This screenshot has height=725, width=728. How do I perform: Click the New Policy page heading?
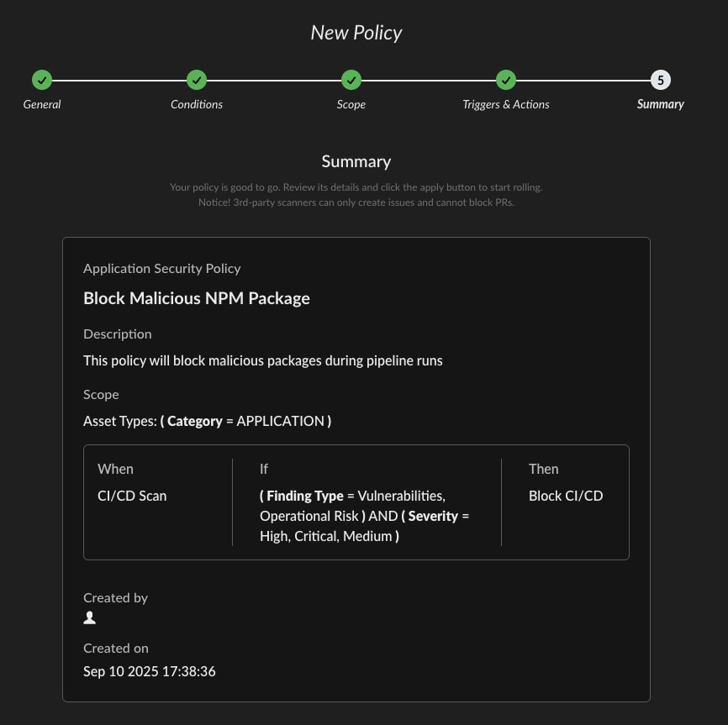pos(356,33)
